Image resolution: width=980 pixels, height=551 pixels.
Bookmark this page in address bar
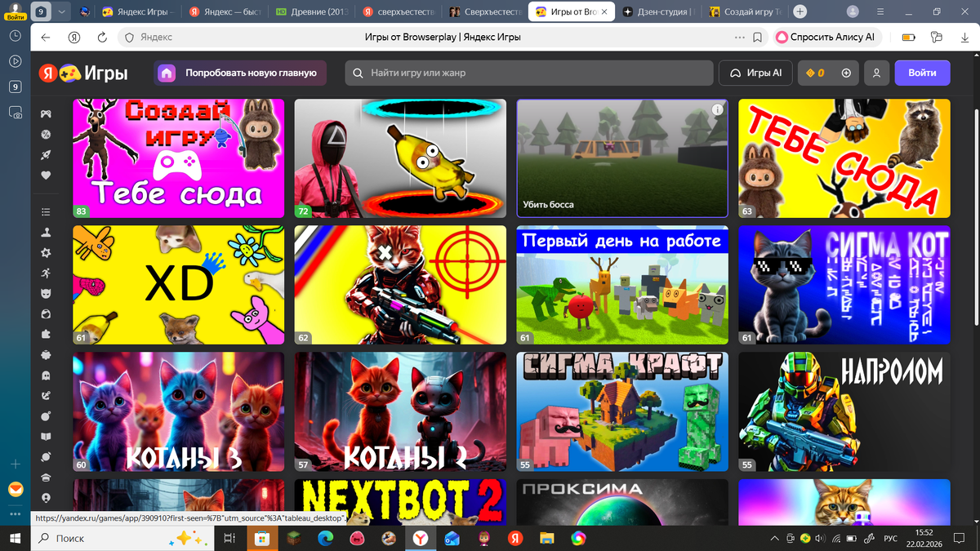(758, 38)
